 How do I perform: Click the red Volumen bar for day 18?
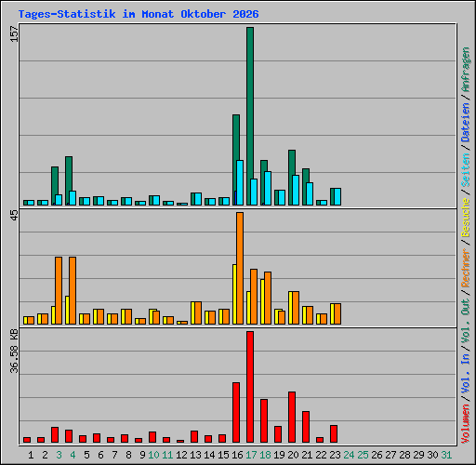pos(264,420)
